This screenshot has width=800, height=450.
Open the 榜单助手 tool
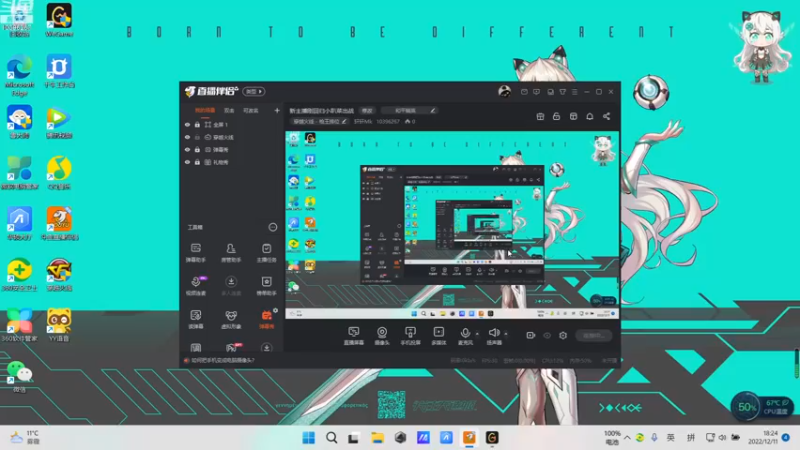coord(266,286)
